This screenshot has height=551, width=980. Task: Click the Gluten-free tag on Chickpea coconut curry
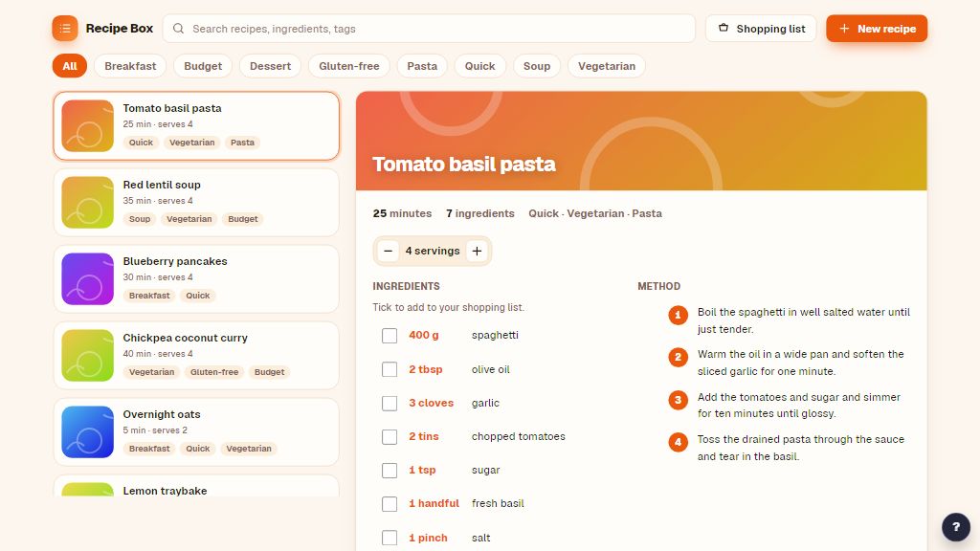(x=214, y=372)
